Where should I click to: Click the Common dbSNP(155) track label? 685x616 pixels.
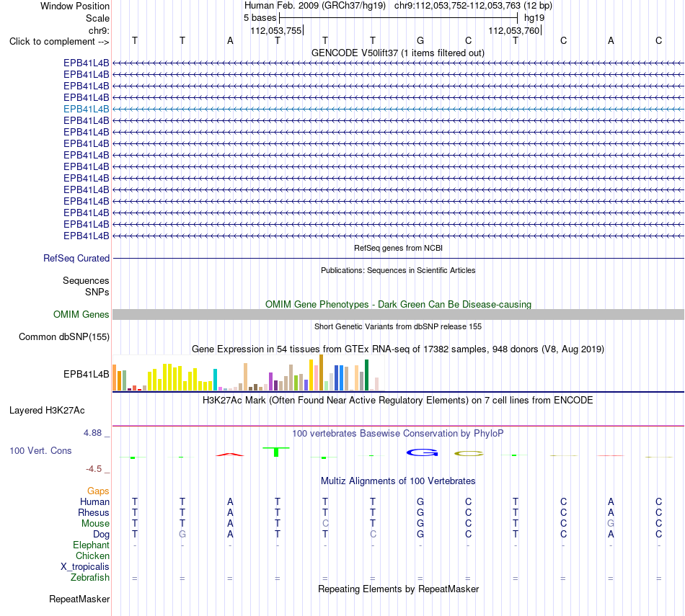[64, 337]
